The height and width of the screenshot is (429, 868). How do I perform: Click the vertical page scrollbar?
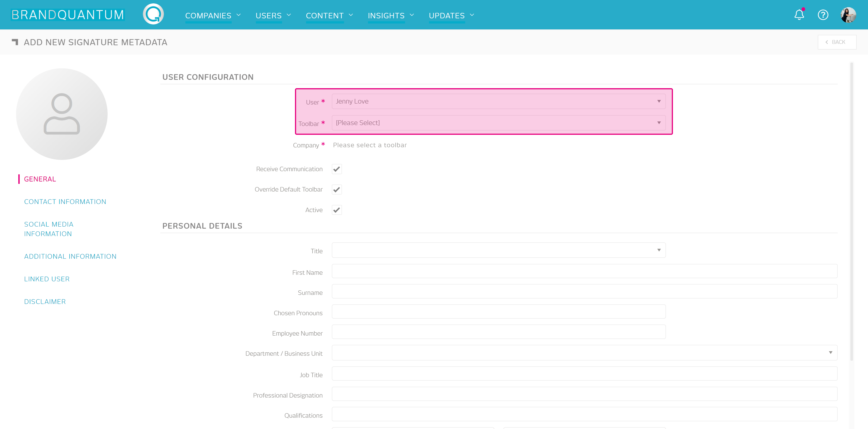[851, 212]
